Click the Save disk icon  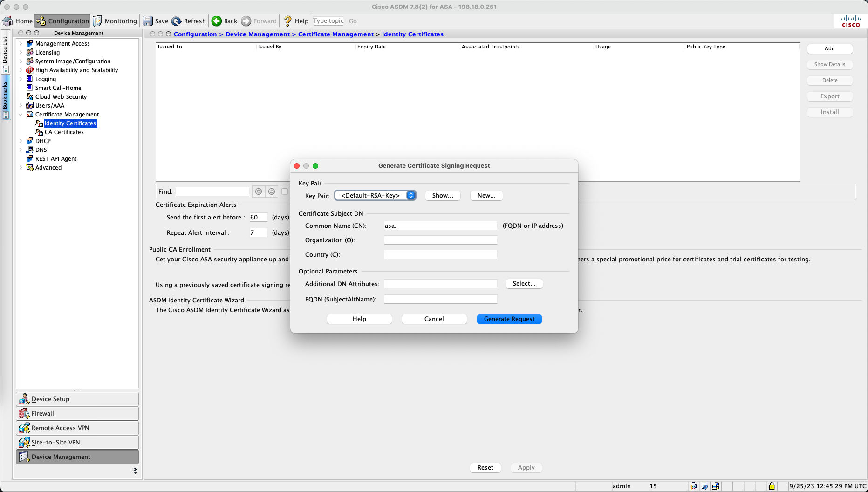coord(148,21)
